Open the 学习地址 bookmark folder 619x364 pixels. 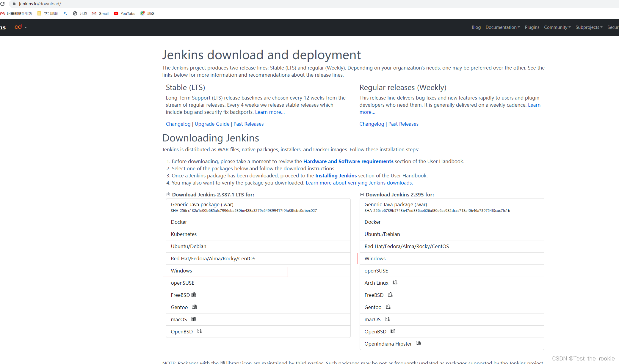click(x=48, y=13)
